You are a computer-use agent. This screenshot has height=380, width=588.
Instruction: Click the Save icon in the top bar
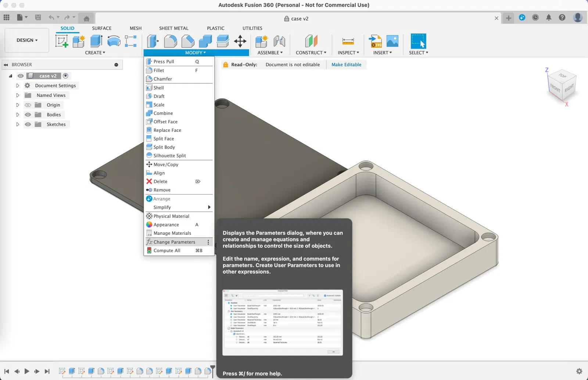click(38, 17)
